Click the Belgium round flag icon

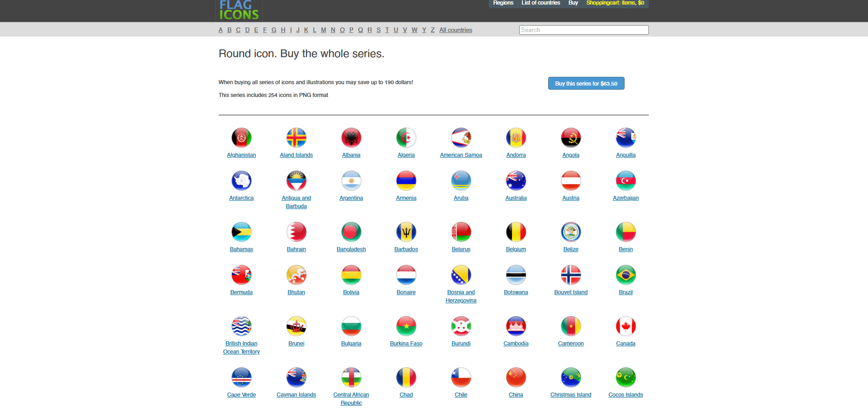516,232
